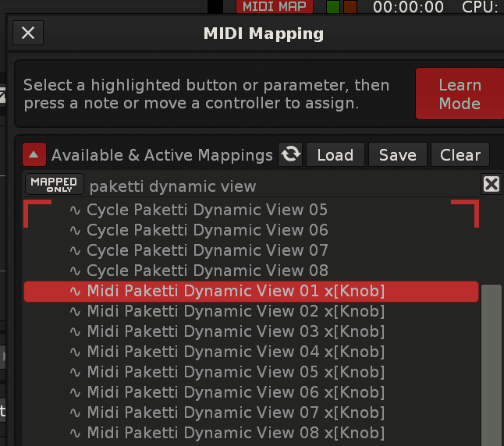Clear the search filter with X icon
The image size is (504, 446).
tap(491, 184)
